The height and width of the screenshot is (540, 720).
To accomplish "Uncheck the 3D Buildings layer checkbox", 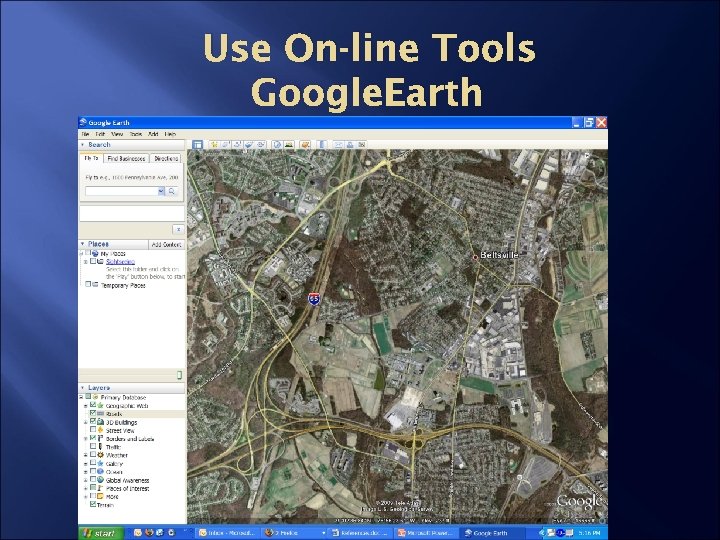I will [x=93, y=422].
